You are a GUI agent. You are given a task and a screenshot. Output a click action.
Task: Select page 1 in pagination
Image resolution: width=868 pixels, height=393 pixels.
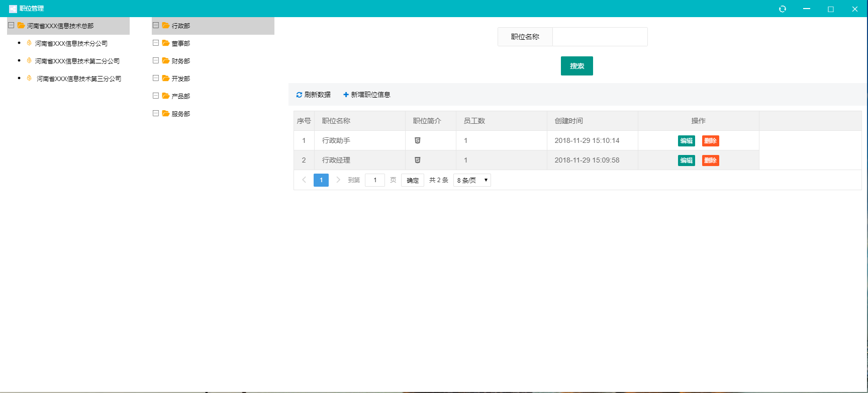[x=321, y=180]
